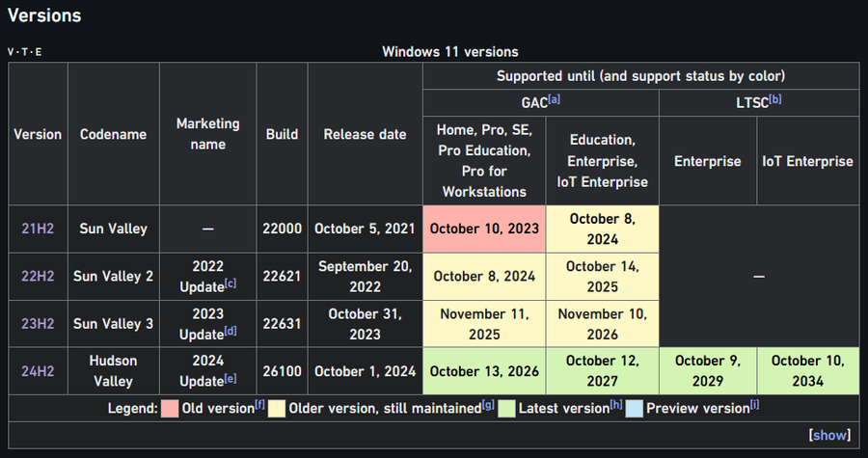The width and height of the screenshot is (868, 458).
Task: Select the Hudson Valley codename cell
Action: [114, 371]
